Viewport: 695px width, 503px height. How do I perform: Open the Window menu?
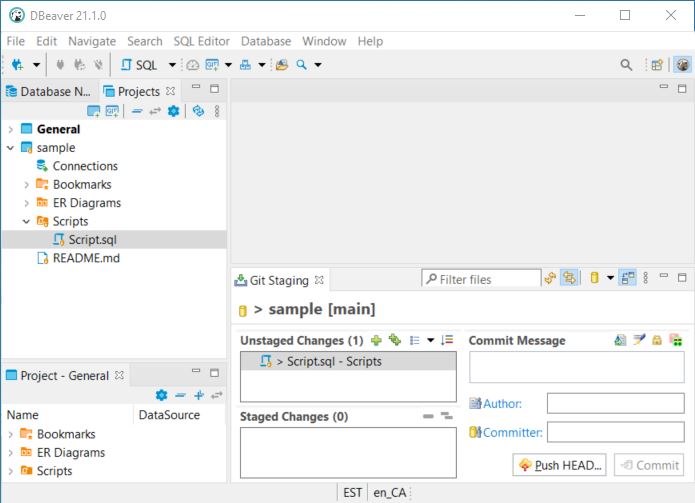[x=324, y=41]
